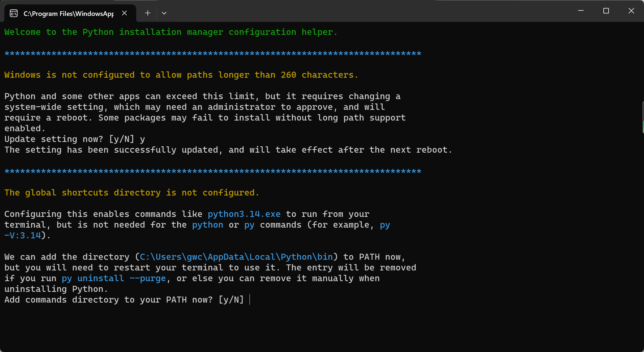The image size is (644, 352).
Task: Expand the new tab profiles dropdown chevron
Action: tap(164, 13)
